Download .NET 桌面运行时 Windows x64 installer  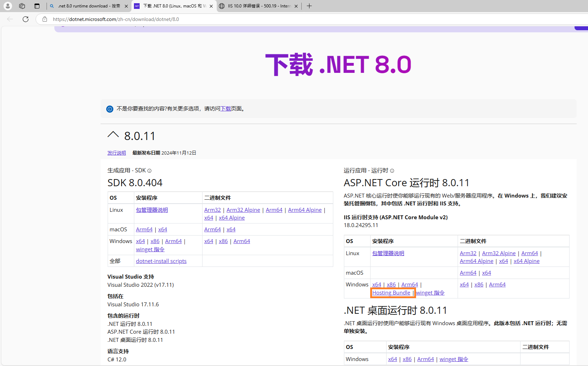tap(393, 359)
